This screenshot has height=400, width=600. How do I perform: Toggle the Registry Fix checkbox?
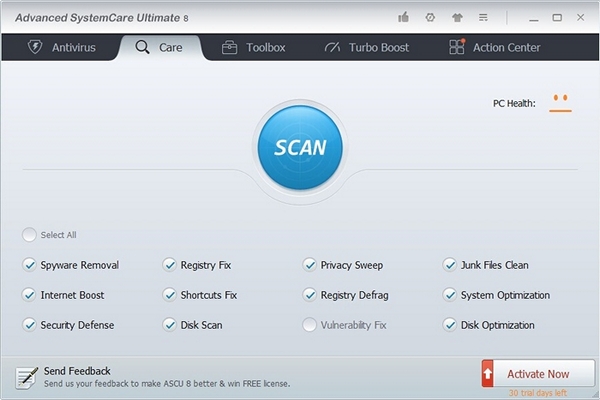169,265
